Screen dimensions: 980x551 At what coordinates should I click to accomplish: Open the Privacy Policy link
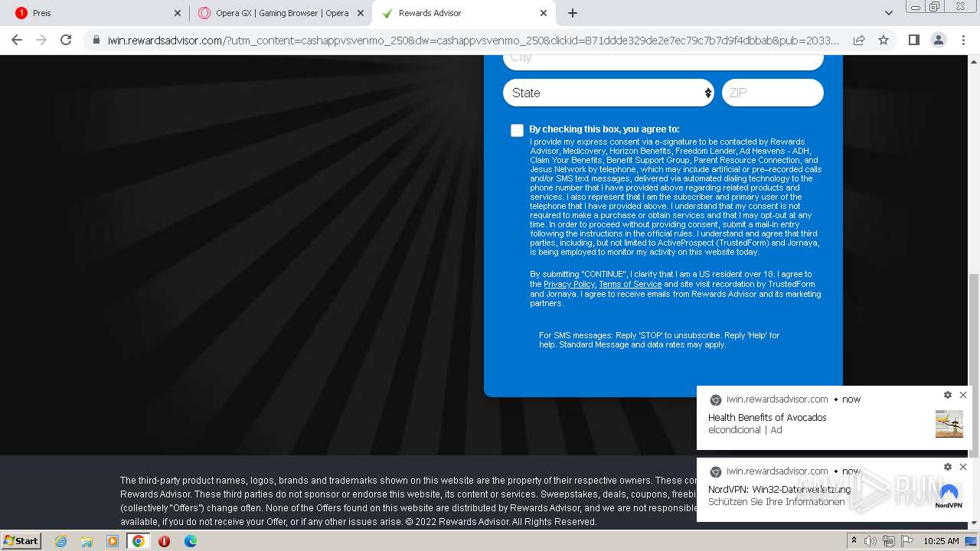tap(569, 284)
